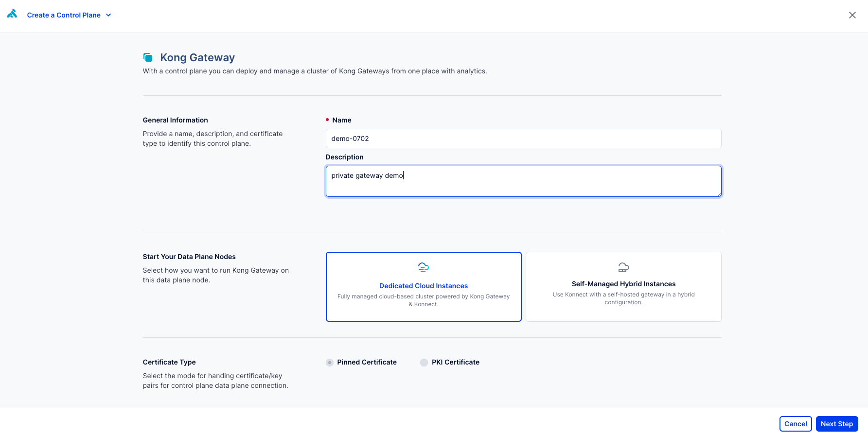The width and height of the screenshot is (868, 435).
Task: Choose the Dedicated Cloud Instances title
Action: pyautogui.click(x=424, y=286)
